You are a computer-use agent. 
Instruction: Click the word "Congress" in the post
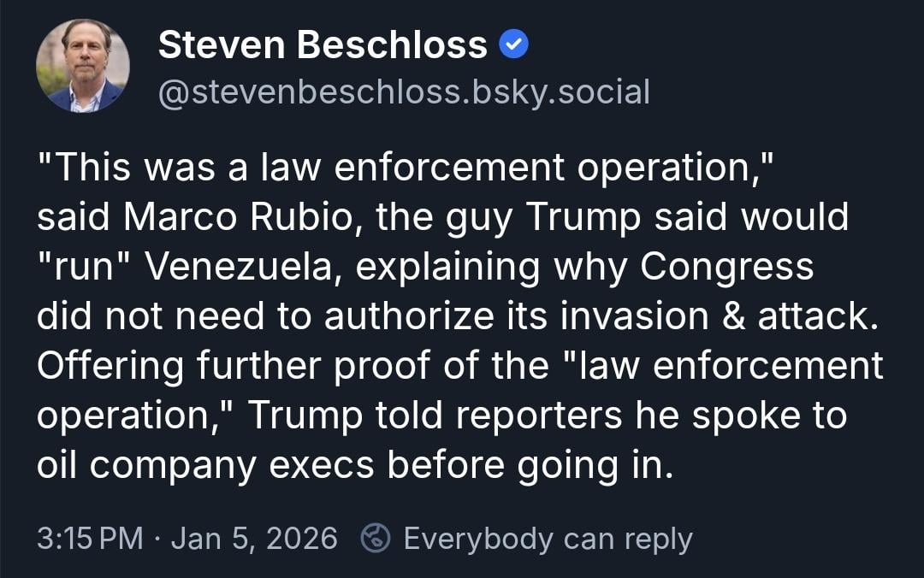click(726, 267)
